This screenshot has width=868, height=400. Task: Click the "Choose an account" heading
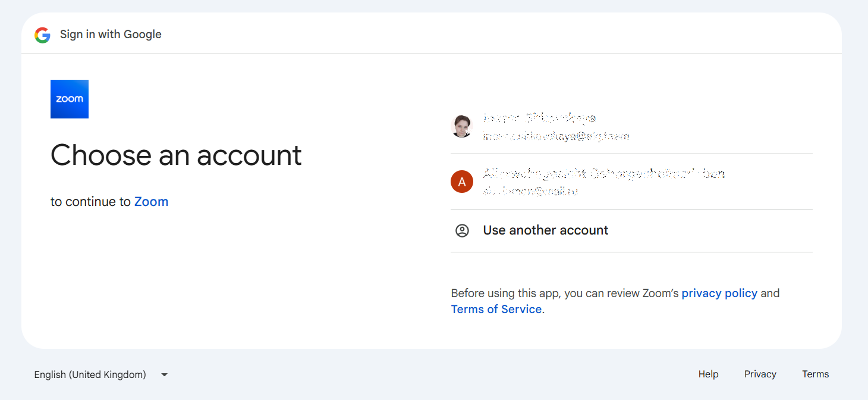176,155
